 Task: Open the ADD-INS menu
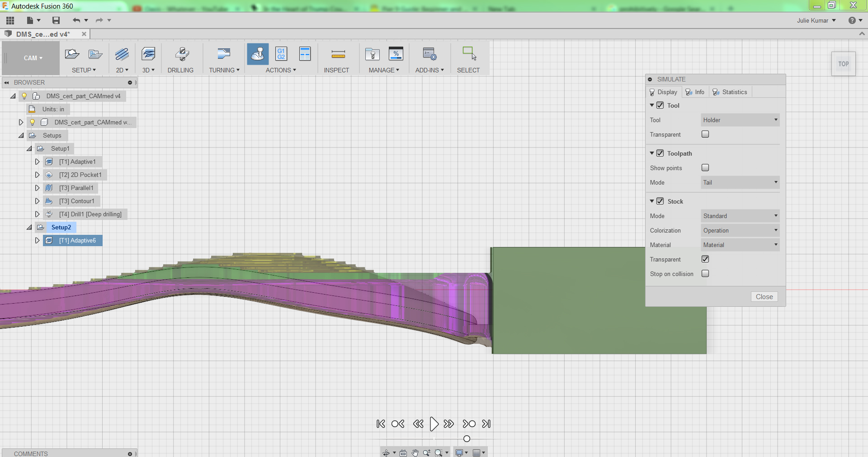point(429,70)
